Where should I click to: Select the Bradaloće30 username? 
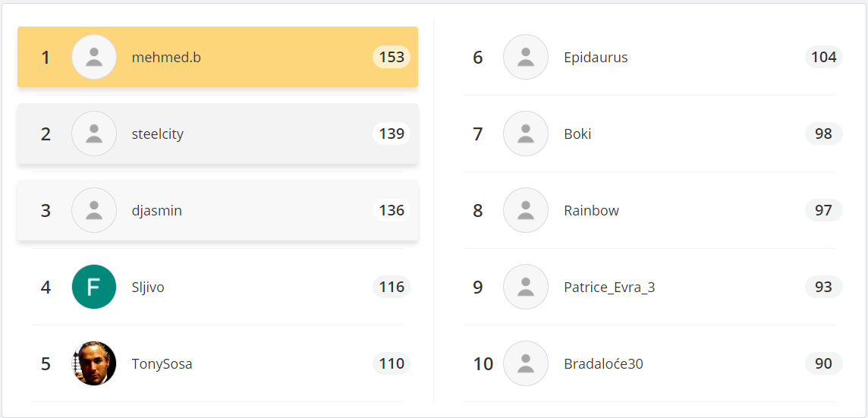coord(603,364)
